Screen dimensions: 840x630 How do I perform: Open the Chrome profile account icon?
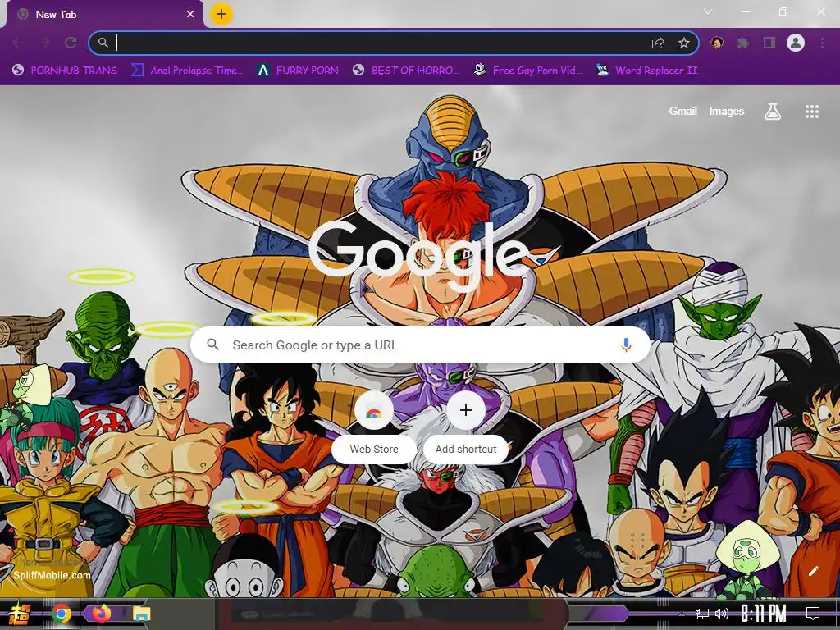tap(796, 43)
